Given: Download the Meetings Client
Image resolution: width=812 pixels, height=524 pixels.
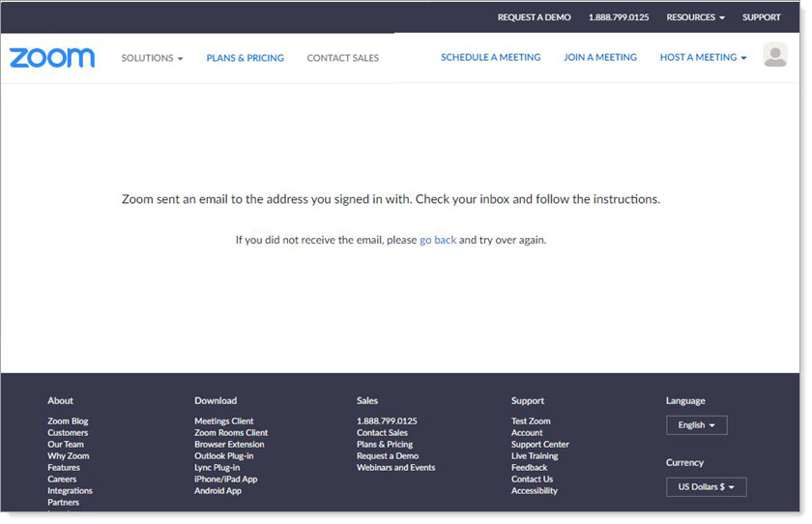Looking at the screenshot, I should pyautogui.click(x=223, y=421).
